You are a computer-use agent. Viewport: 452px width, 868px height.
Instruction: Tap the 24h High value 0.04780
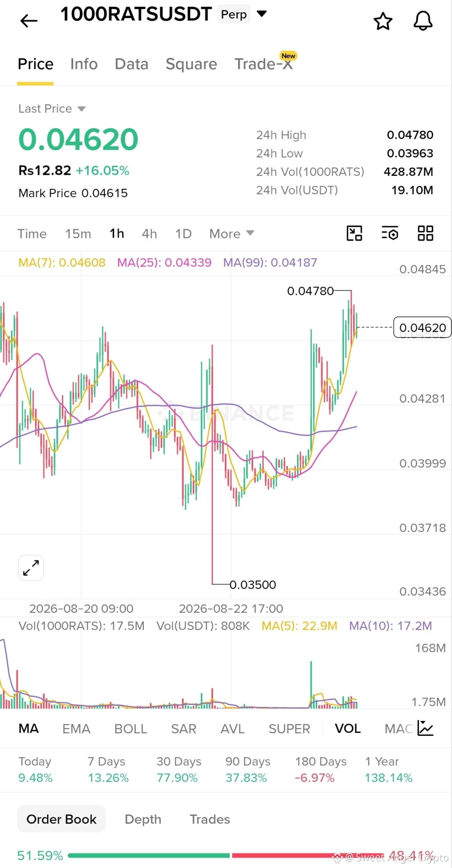[410, 135]
